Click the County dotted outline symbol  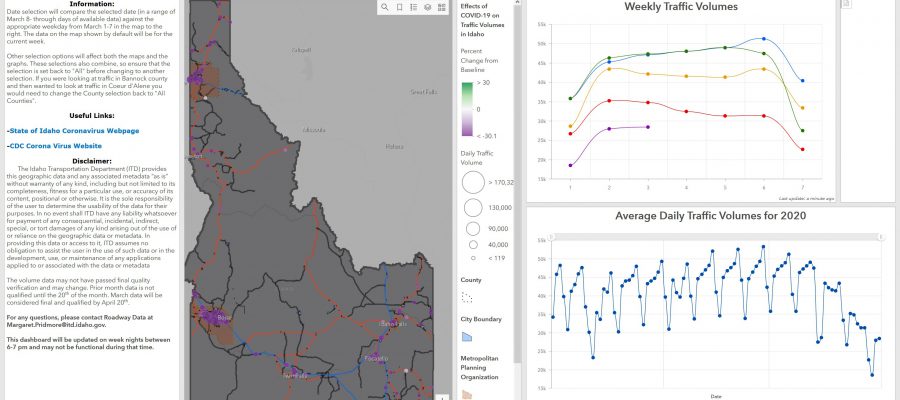467,297
